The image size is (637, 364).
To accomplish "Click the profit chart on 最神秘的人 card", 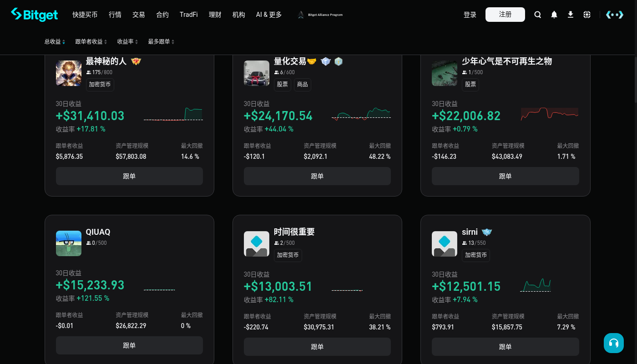I will tap(173, 114).
